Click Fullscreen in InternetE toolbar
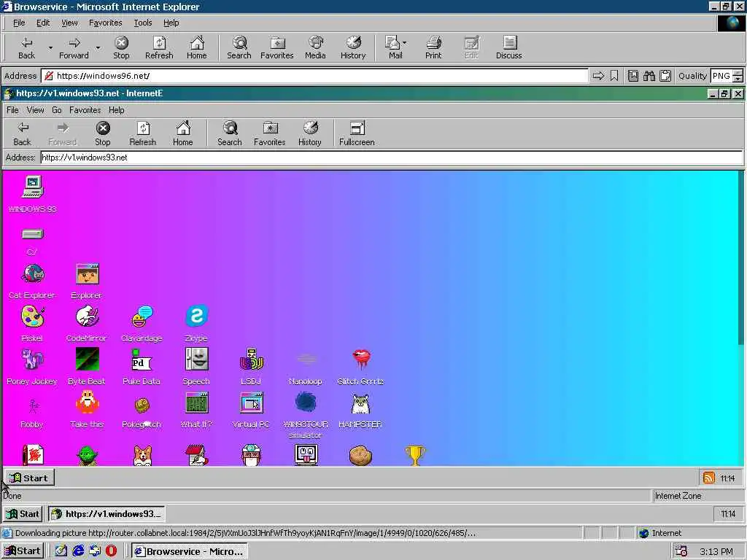This screenshot has width=747, height=560. pos(357,134)
